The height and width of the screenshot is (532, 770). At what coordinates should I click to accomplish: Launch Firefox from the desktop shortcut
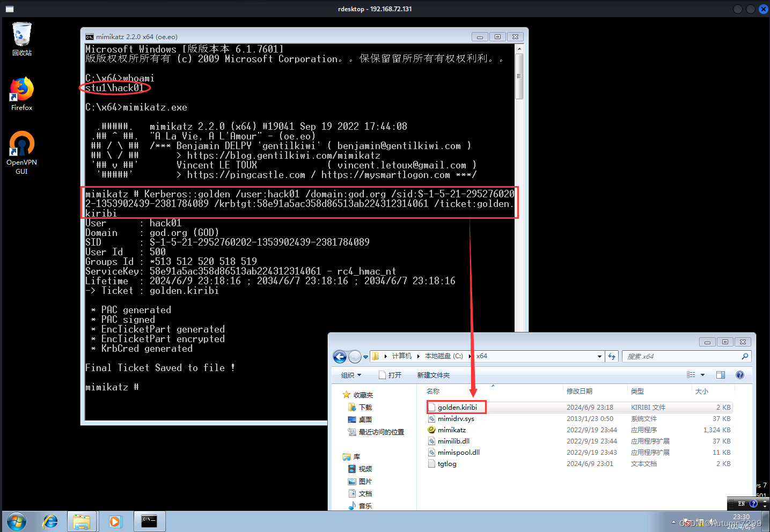point(22,94)
